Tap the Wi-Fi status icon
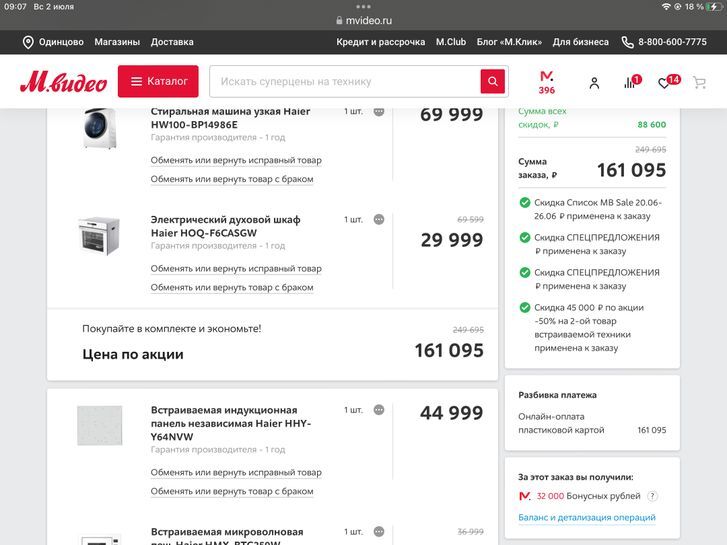Screen dimensions: 727x545 pyautogui.click(x=666, y=6)
